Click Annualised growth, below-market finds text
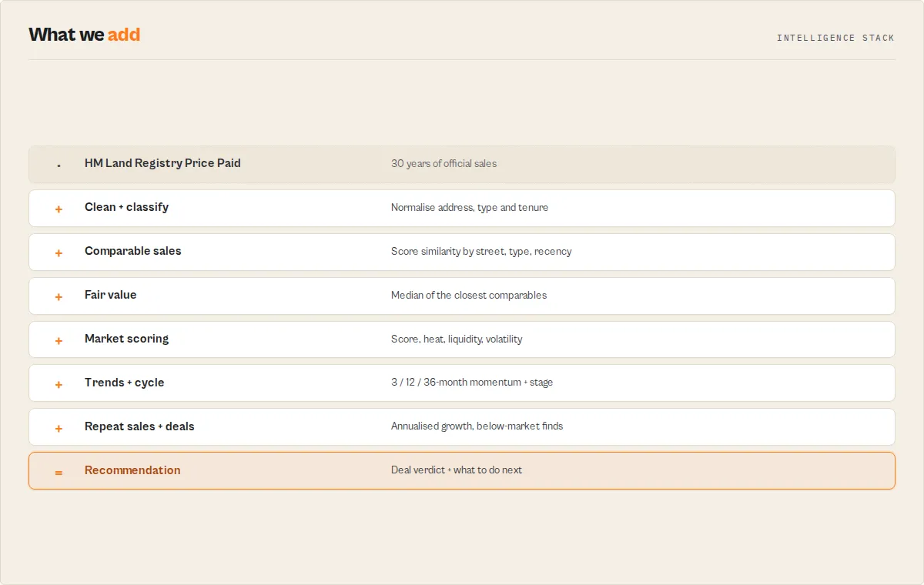 (477, 426)
